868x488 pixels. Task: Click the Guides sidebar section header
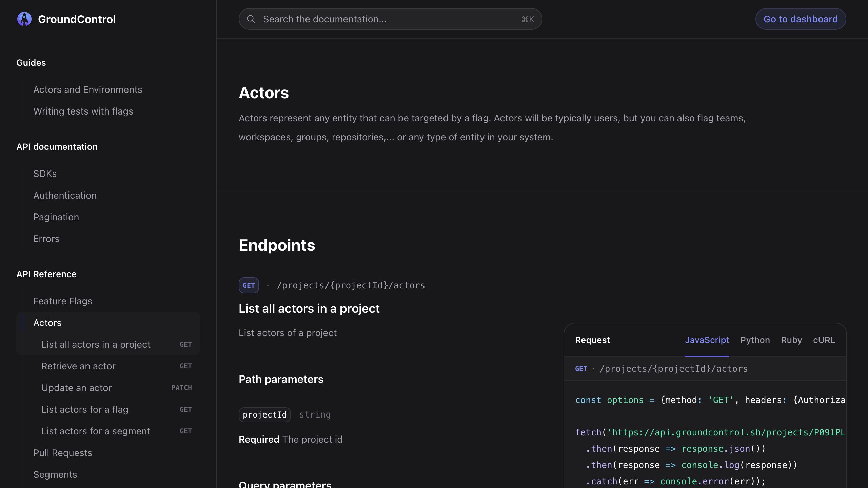point(31,63)
